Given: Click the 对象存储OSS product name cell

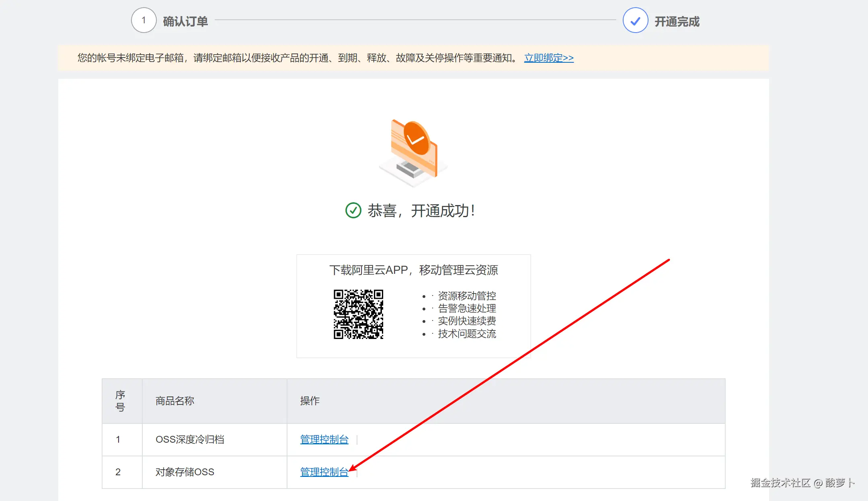Looking at the screenshot, I should click(185, 472).
